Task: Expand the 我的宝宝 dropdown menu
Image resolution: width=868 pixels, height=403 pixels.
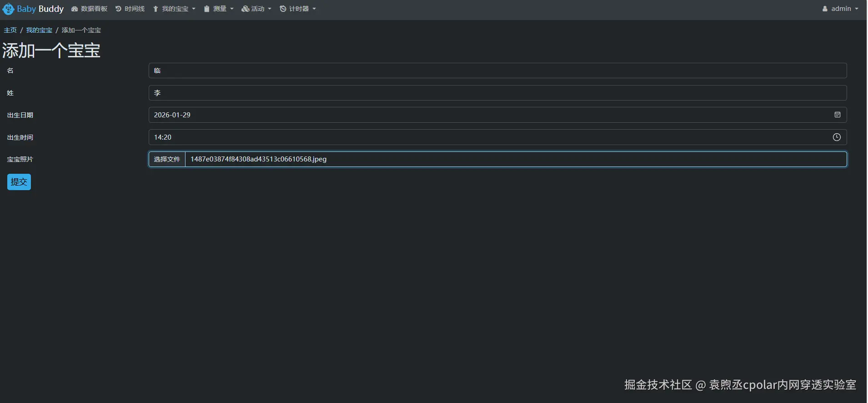Action: [174, 9]
